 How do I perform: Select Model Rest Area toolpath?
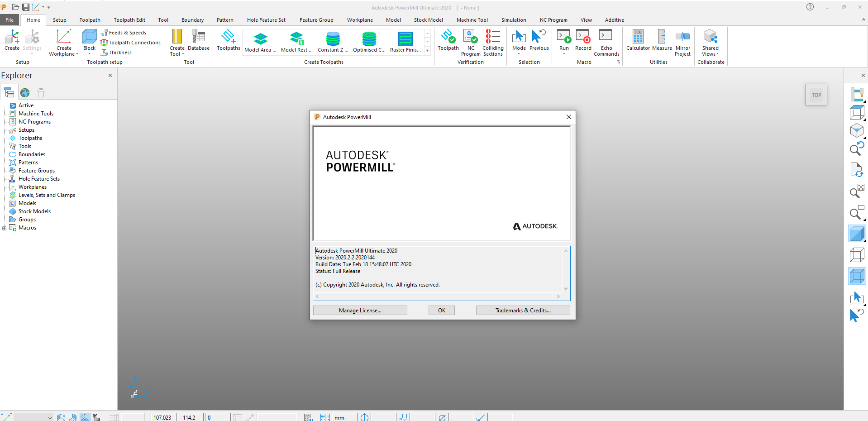[x=297, y=42]
